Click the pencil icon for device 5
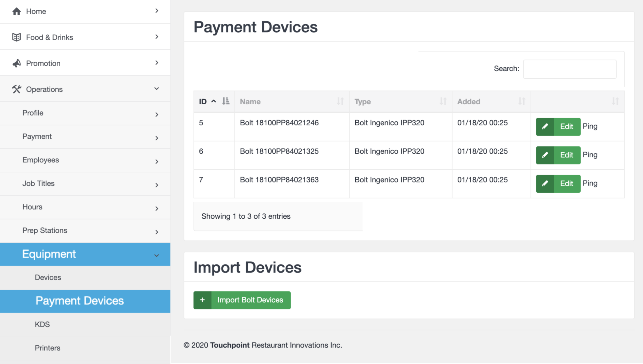The width and height of the screenshot is (643, 364). pos(545,127)
